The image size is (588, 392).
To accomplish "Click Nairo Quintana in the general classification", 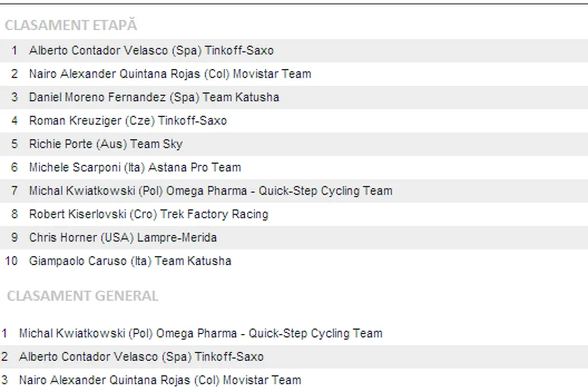I will (160, 381).
